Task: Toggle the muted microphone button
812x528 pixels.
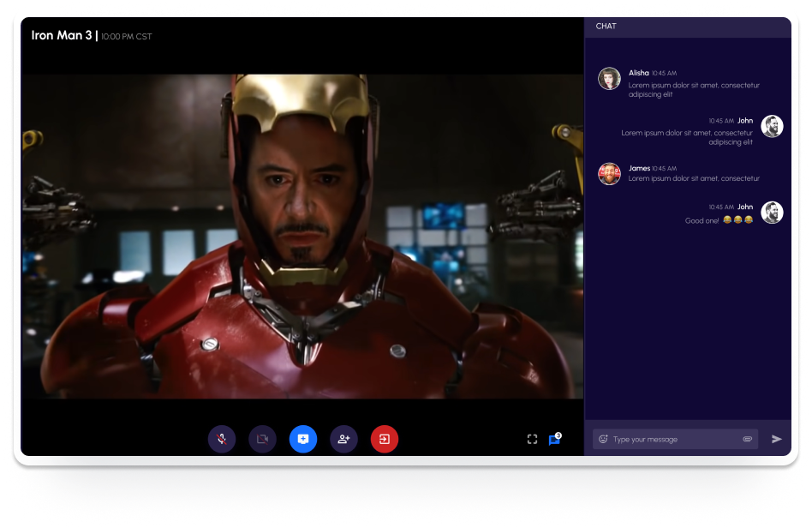Action: [222, 439]
